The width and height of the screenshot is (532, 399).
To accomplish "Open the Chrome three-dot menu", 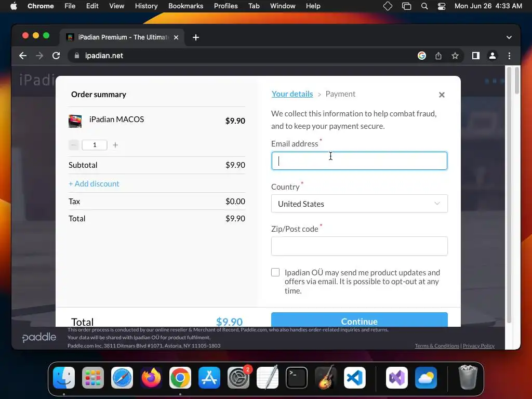I will pyautogui.click(x=509, y=56).
